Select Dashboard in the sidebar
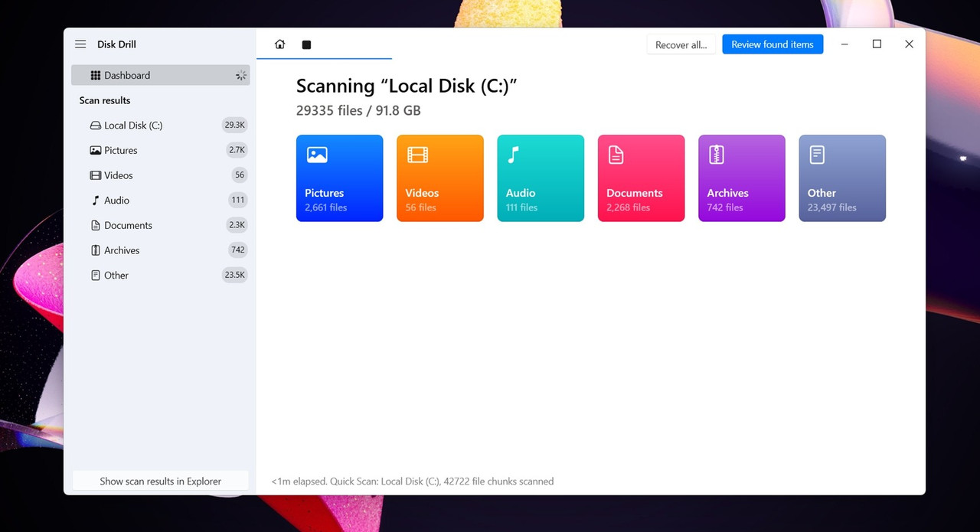The height and width of the screenshot is (532, 980). click(160, 75)
